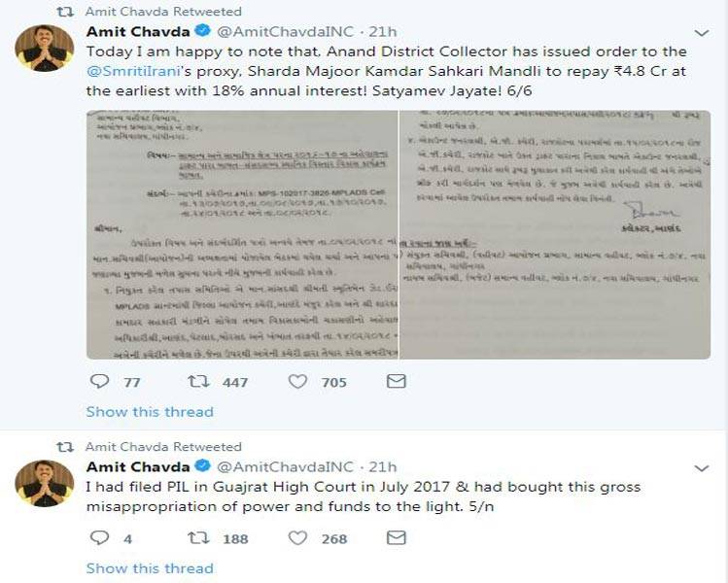
Task: Open @AmitChavdaINC handle on the first tweet
Action: [x=291, y=32]
